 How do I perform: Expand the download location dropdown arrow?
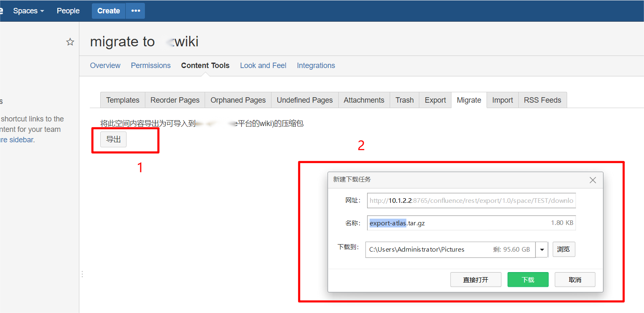tap(542, 250)
